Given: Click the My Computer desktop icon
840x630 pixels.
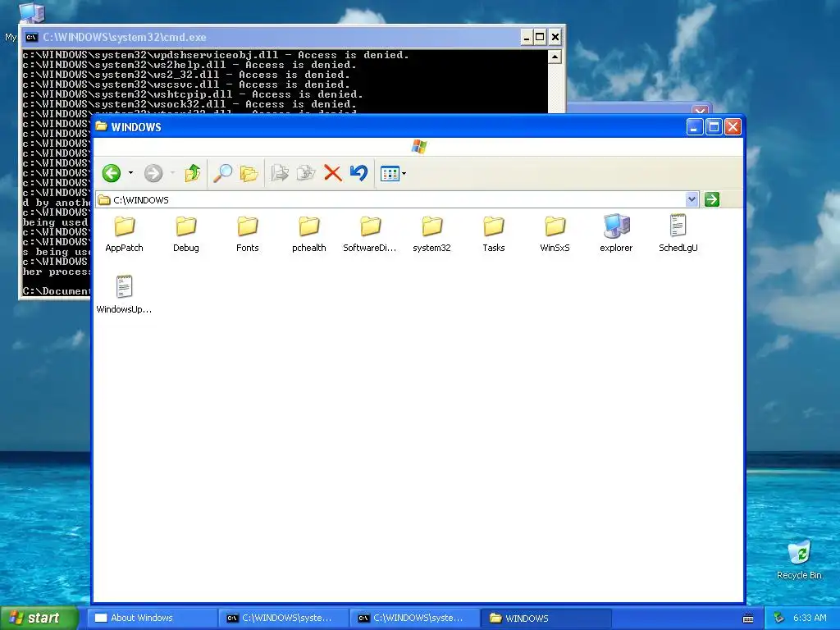Looking at the screenshot, I should (x=31, y=11).
